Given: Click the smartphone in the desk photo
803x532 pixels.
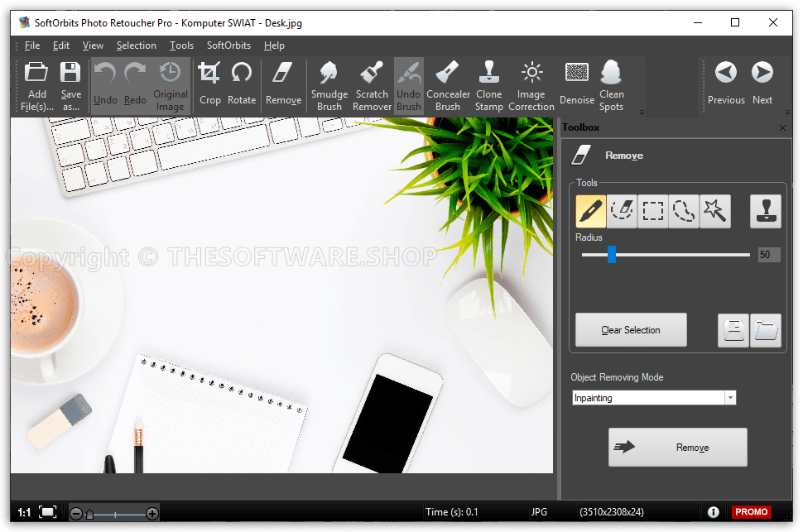Looking at the screenshot, I should (388, 415).
